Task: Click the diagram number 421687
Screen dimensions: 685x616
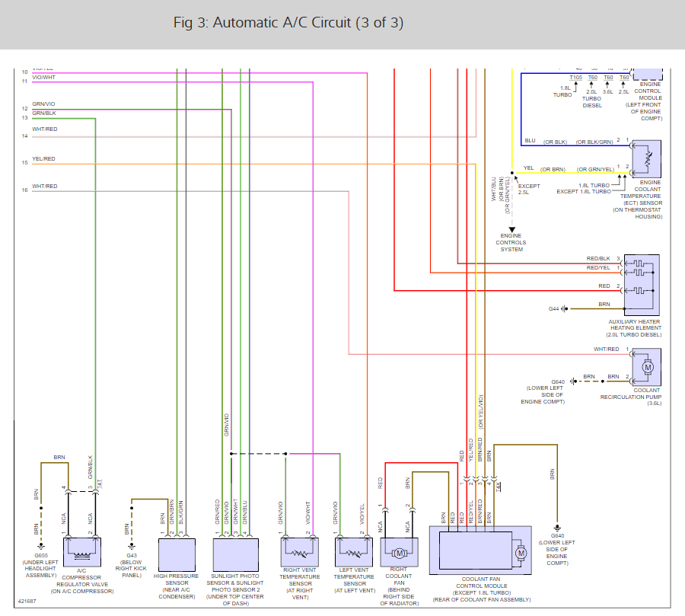Action: 27,601
